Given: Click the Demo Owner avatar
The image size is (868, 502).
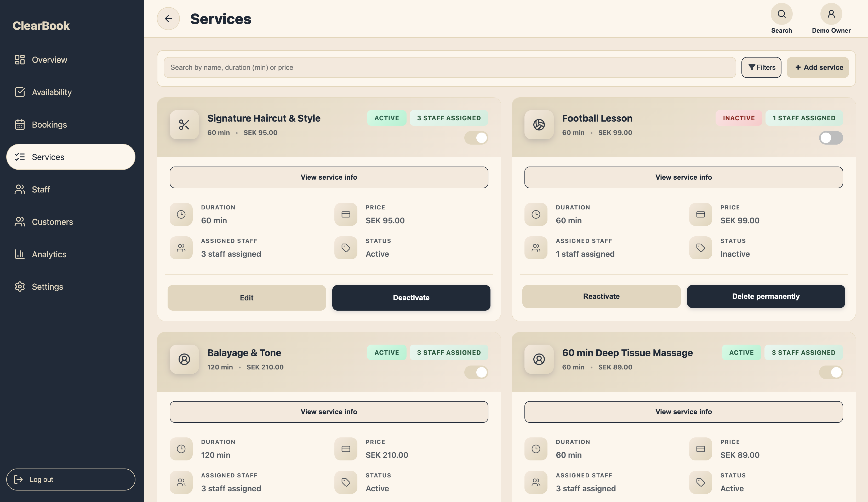Looking at the screenshot, I should tap(831, 14).
